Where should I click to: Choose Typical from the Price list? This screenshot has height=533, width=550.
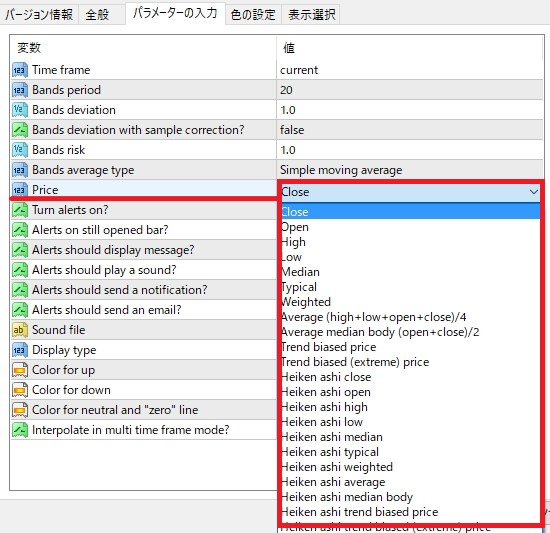pos(410,287)
